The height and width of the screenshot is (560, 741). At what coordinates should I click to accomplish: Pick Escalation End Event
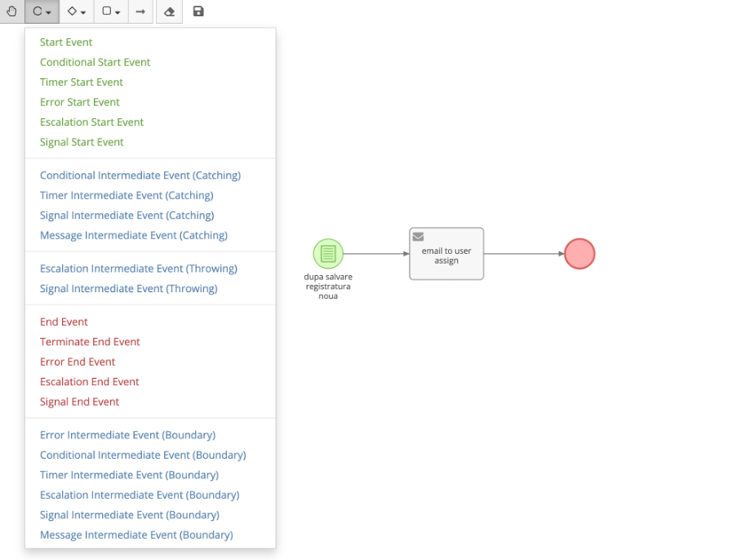tap(90, 382)
